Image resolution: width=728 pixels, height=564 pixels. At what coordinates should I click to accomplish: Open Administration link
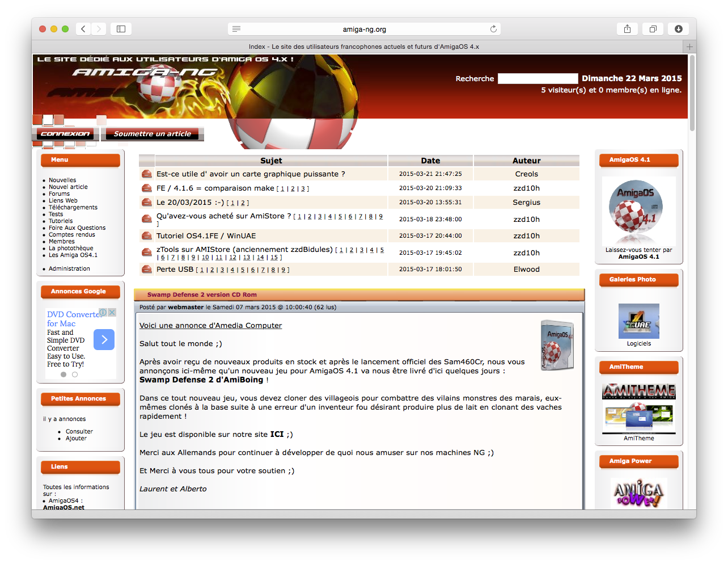pyautogui.click(x=69, y=268)
